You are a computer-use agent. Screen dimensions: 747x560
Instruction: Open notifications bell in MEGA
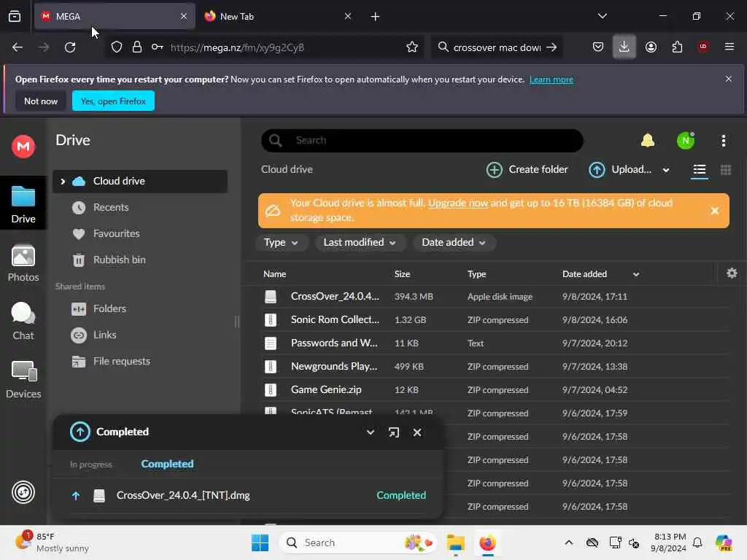[648, 141]
